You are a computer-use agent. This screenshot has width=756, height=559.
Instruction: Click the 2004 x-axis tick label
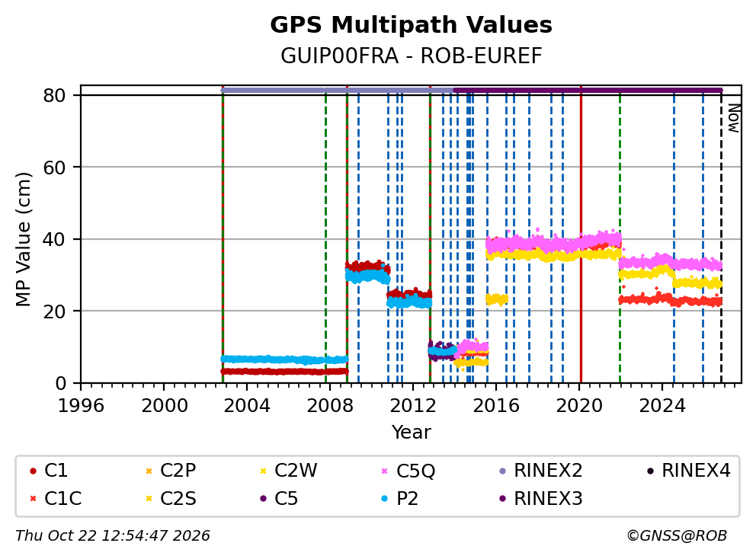click(x=247, y=406)
